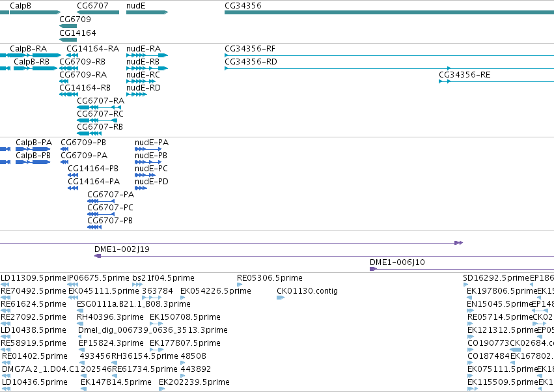Select protein CG14164-PA
Image resolution: width=554 pixels, height=392 pixels.
[73, 188]
